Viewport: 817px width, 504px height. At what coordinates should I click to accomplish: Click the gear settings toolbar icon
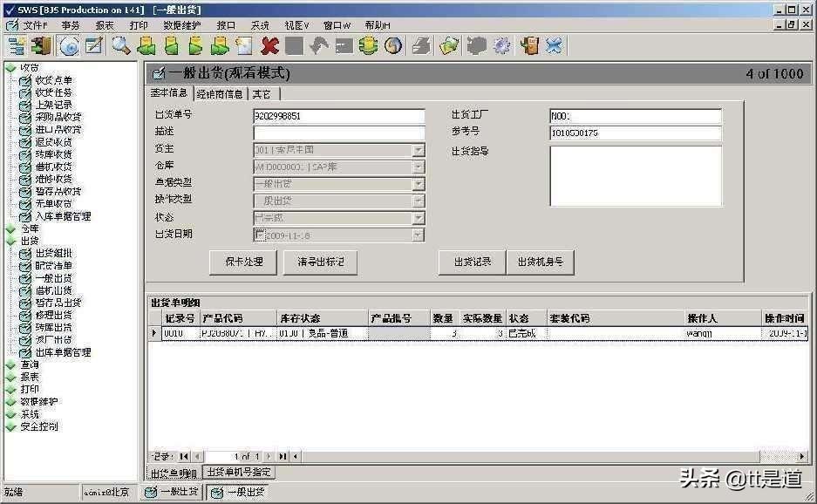point(501,46)
